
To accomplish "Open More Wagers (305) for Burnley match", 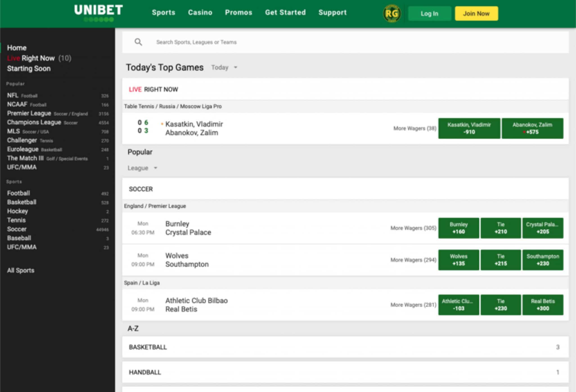I will point(413,228).
